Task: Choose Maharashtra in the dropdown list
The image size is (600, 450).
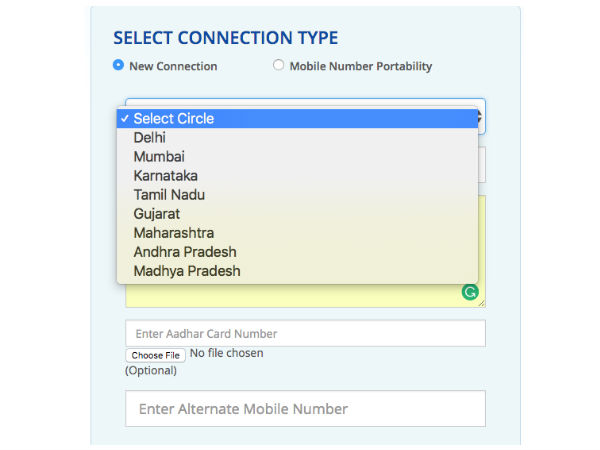Action: tap(173, 232)
